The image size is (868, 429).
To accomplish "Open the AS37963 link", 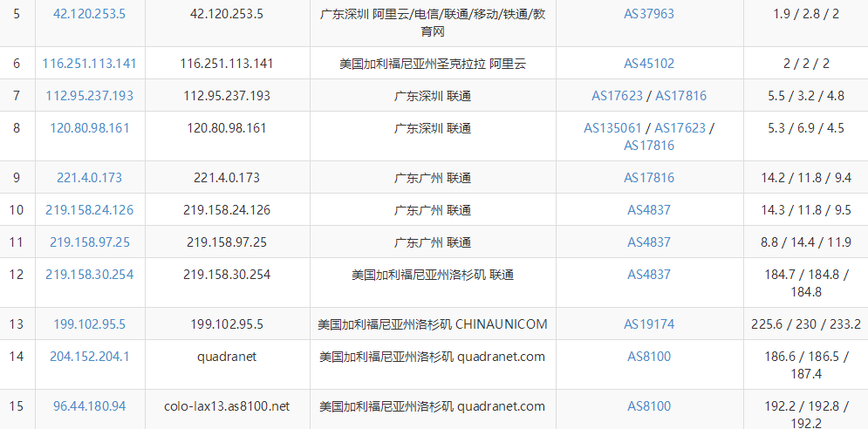I will pos(649,14).
